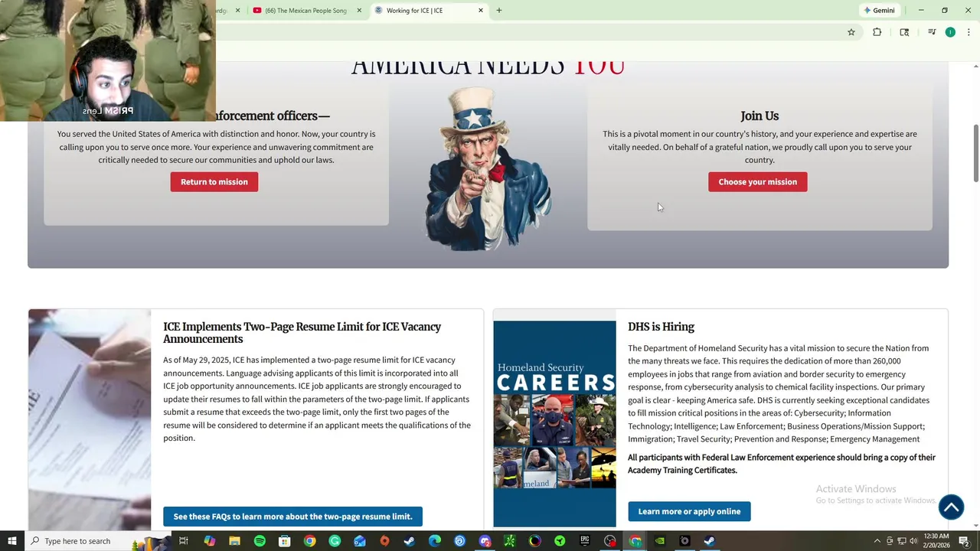
Task: Open the Chrome three-dot menu
Action: [x=969, y=32]
